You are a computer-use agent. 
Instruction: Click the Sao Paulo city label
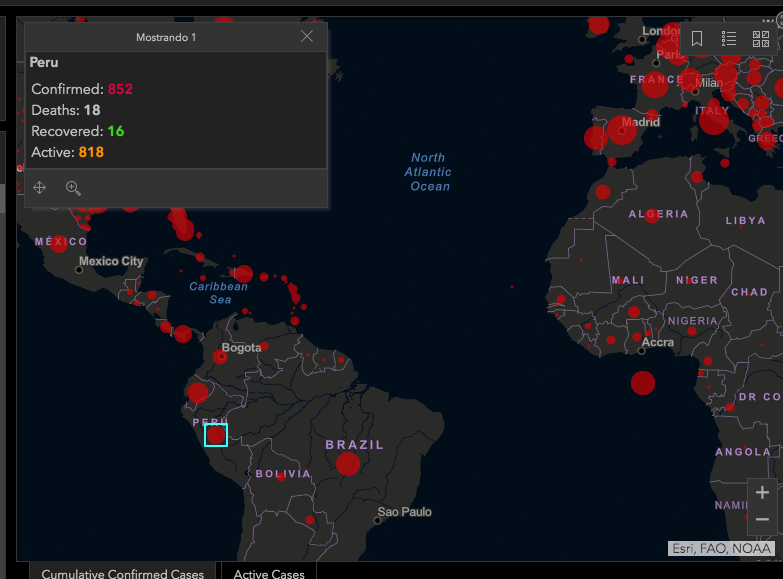click(x=404, y=512)
